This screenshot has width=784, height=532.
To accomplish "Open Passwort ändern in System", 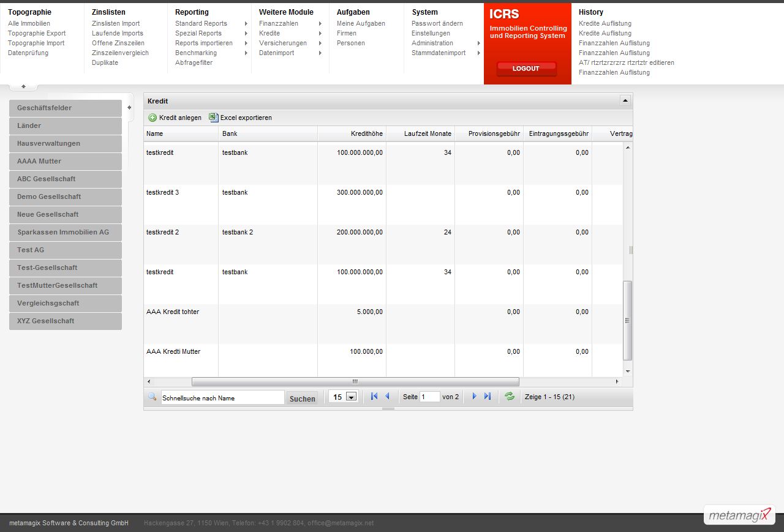I will pyautogui.click(x=437, y=24).
